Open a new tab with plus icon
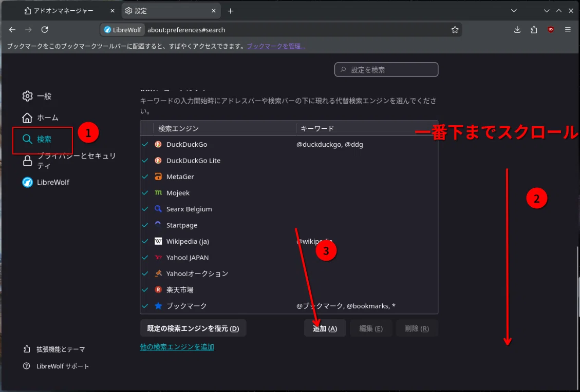The height and width of the screenshot is (392, 580). (231, 11)
